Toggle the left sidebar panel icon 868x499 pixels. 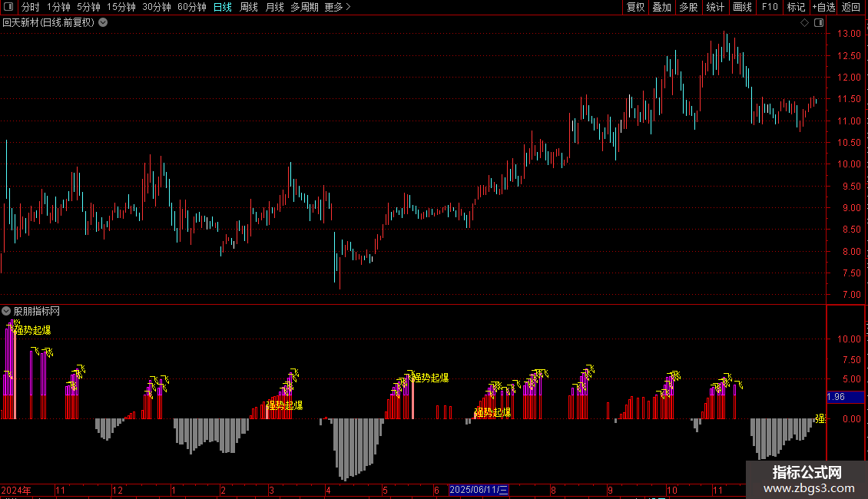pyautogui.click(x=8, y=7)
